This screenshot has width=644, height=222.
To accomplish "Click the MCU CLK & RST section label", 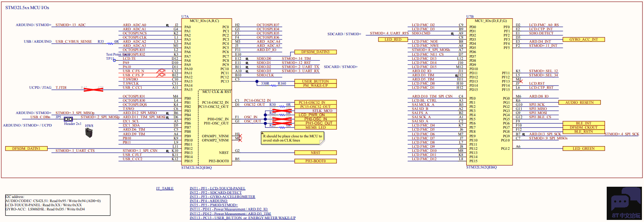I will [217, 91].
